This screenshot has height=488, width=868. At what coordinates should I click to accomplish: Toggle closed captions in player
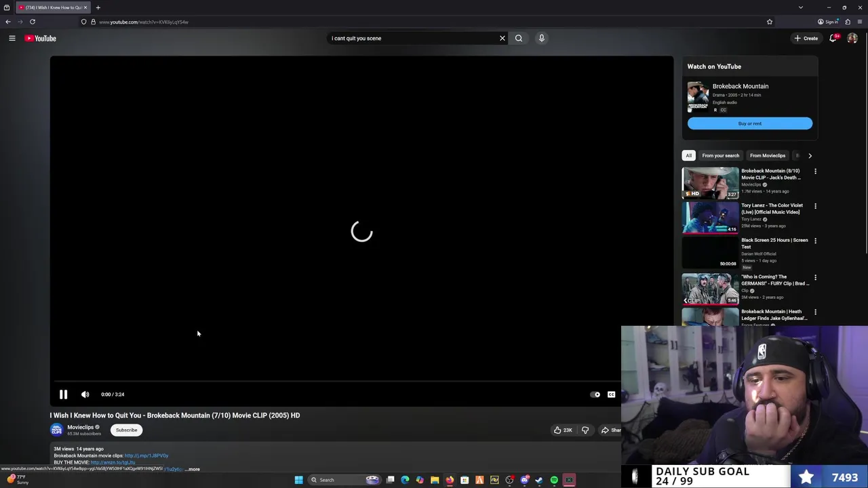[611, 394]
